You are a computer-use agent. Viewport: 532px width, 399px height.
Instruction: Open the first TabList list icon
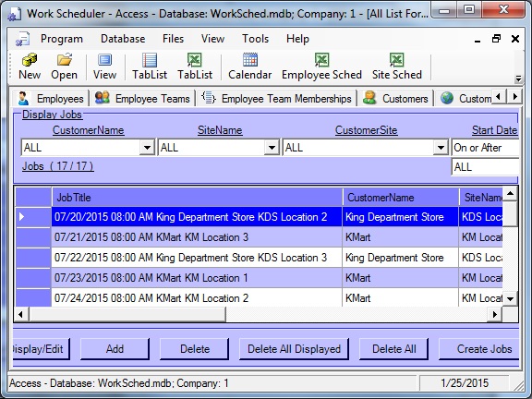click(x=150, y=60)
